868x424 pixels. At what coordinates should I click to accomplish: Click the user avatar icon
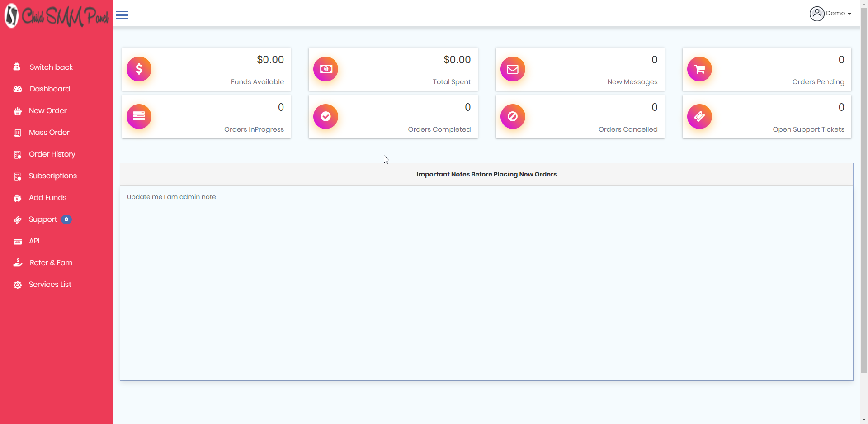[x=816, y=14]
